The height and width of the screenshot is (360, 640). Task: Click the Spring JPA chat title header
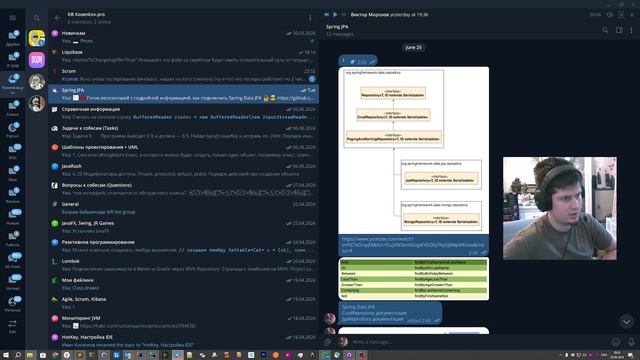[337, 27]
